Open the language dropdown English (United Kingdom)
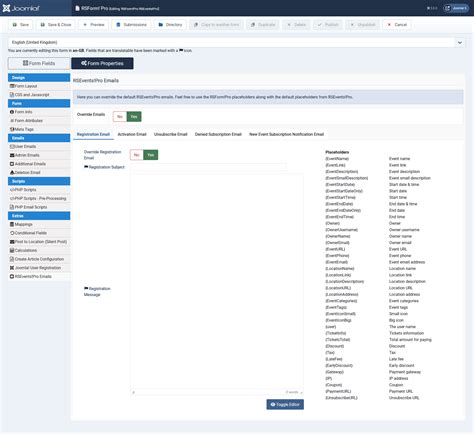This screenshot has width=474, height=434. tap(236, 42)
